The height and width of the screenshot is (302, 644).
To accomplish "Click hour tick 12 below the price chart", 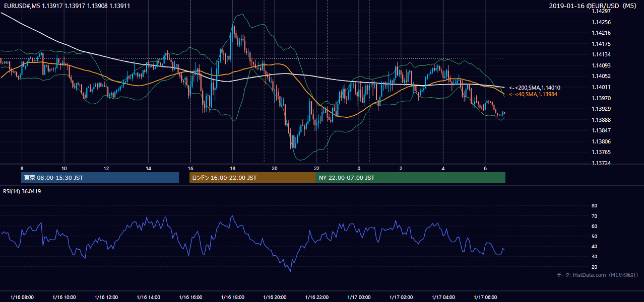I will (x=106, y=168).
